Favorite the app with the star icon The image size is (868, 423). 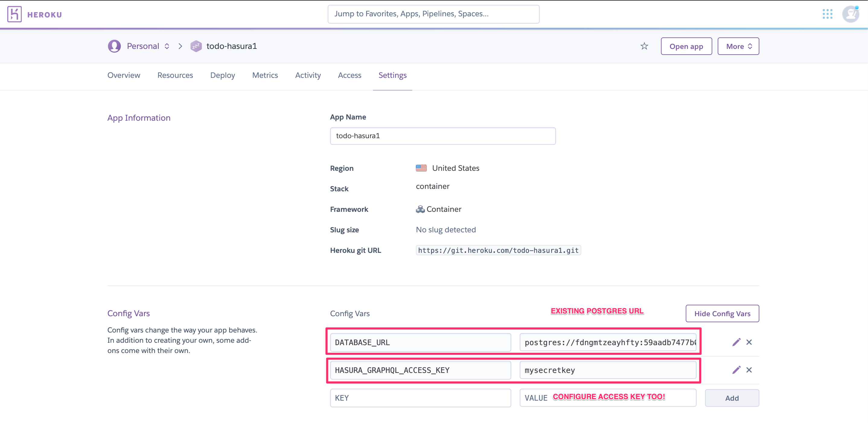(644, 46)
